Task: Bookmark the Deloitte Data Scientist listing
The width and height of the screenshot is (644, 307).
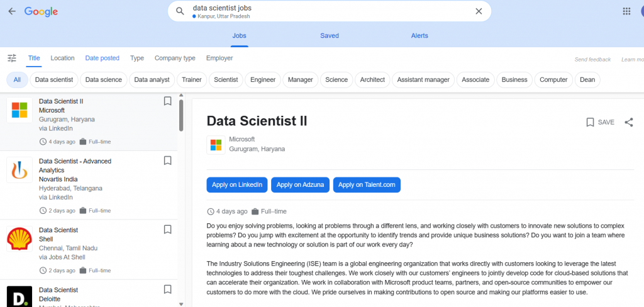Action: 167,289
